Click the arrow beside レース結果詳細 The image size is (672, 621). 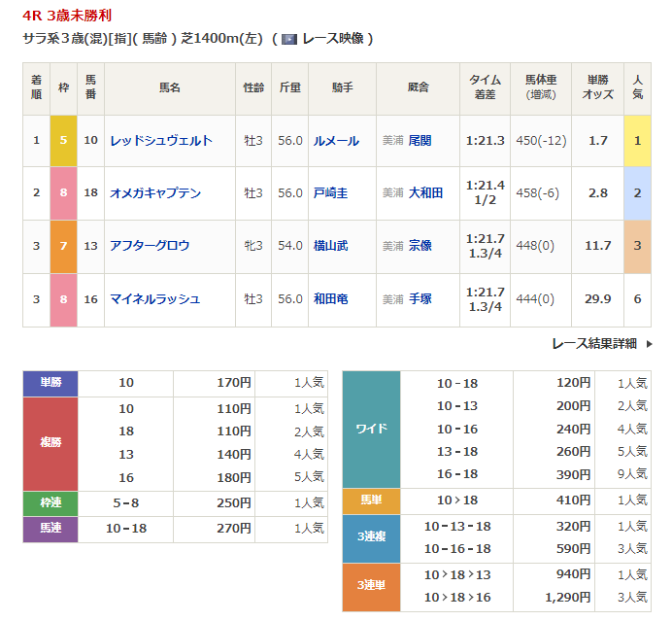pyautogui.click(x=649, y=343)
